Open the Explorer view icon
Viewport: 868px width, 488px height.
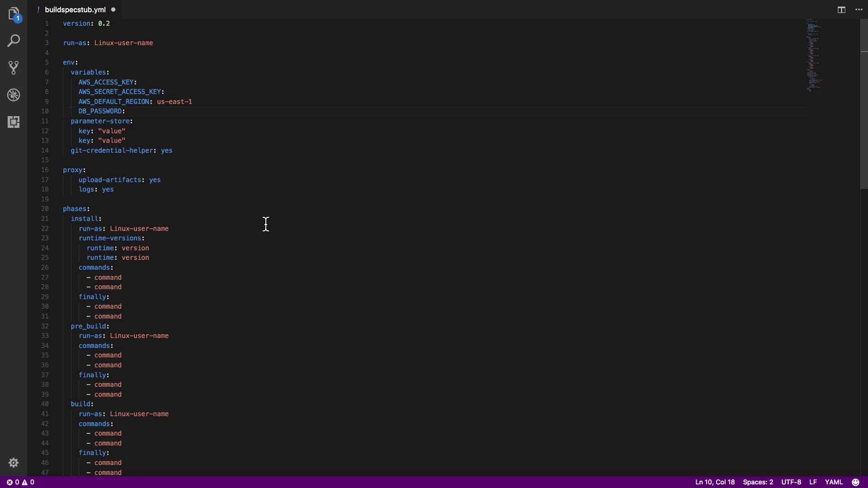pyautogui.click(x=14, y=14)
